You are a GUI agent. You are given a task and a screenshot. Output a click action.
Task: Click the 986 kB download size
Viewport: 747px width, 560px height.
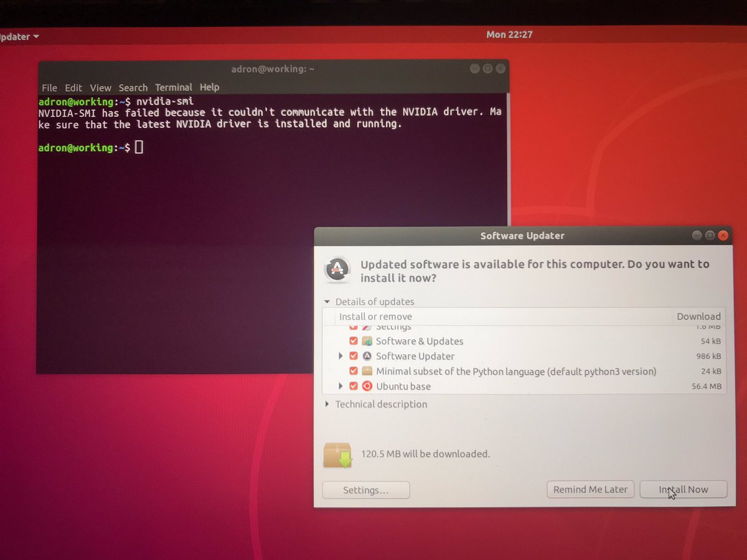click(x=708, y=357)
